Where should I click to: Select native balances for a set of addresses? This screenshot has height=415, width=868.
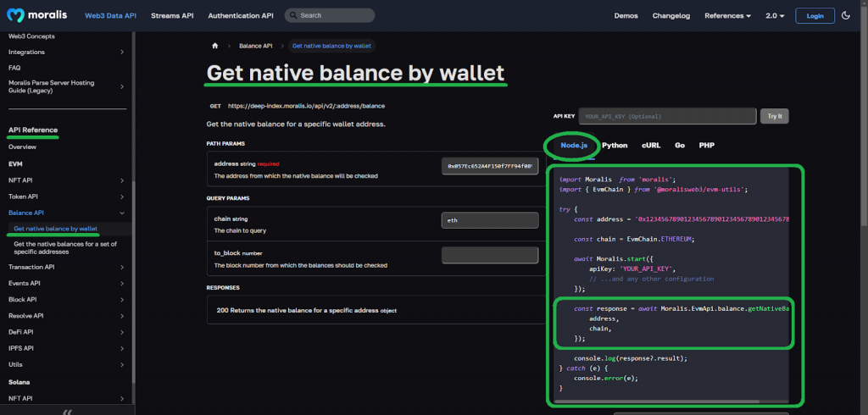tap(65, 248)
